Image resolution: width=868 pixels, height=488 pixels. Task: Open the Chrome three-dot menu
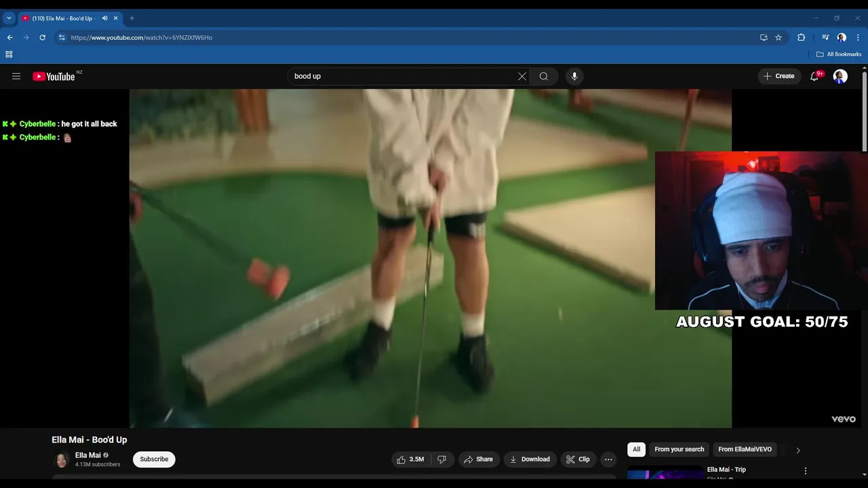858,38
